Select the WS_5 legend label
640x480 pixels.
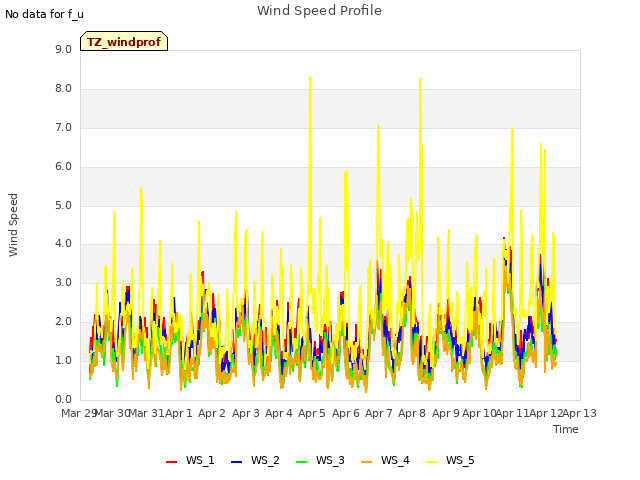click(x=460, y=460)
